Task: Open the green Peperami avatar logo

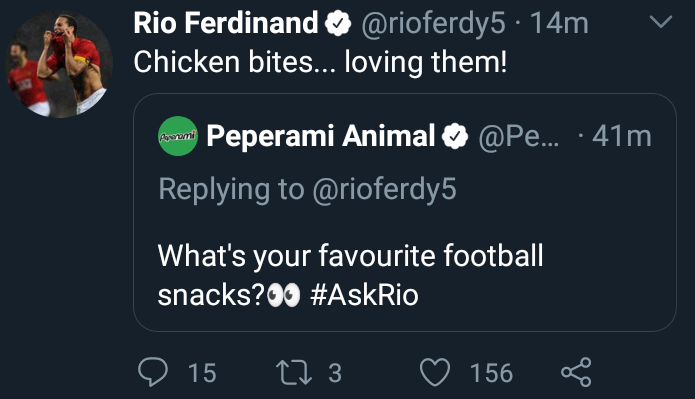Action: tap(178, 136)
